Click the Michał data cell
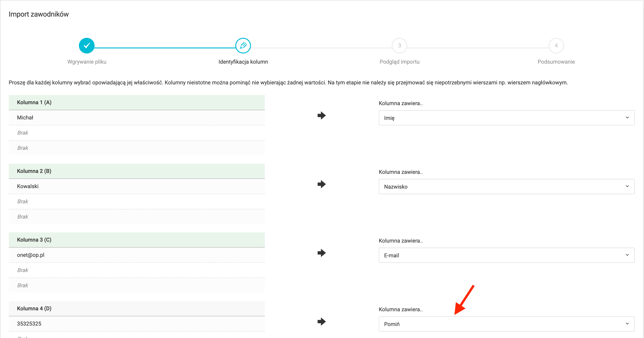Screen dimensions: 644x338 (x=25, y=118)
